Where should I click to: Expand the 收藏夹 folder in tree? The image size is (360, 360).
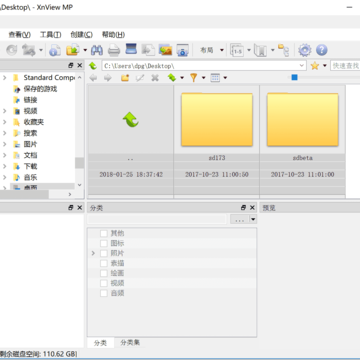(x=4, y=122)
